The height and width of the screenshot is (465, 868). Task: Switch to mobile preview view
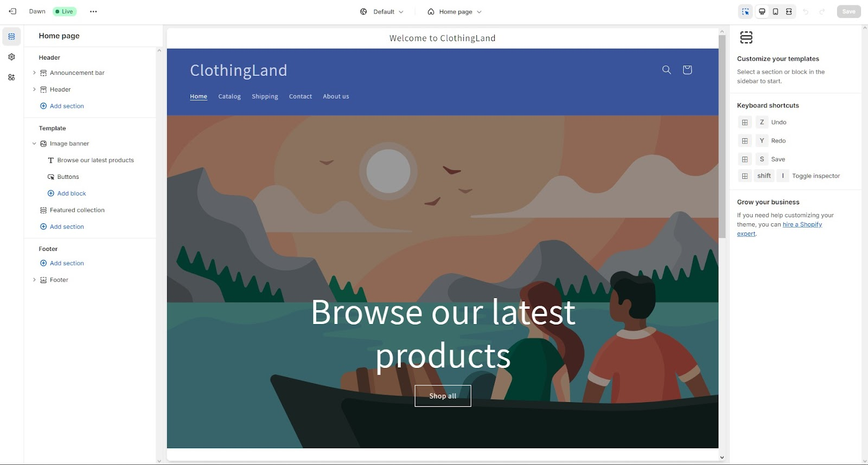776,11
